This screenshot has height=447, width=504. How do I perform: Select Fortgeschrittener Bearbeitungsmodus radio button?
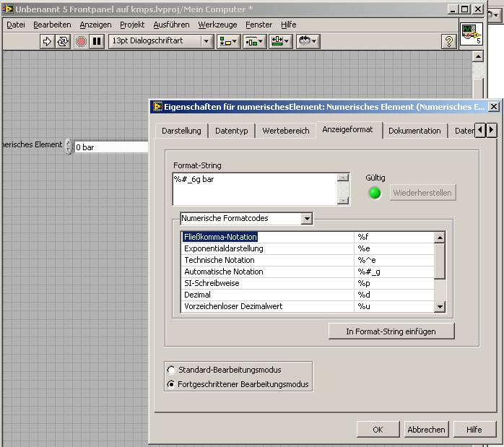coord(171,384)
